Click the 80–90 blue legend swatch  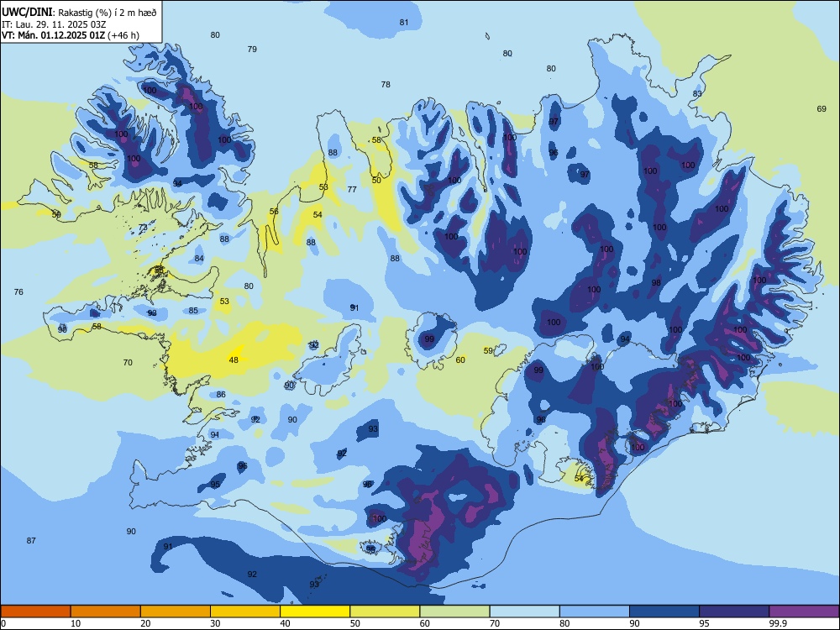tap(595, 612)
